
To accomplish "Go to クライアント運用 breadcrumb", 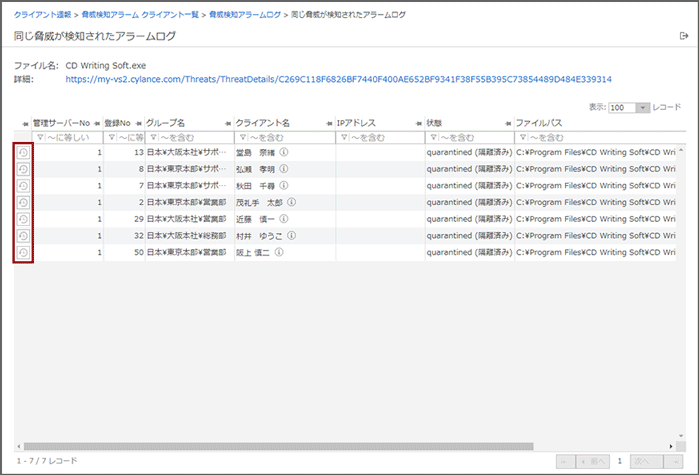I will (x=42, y=15).
